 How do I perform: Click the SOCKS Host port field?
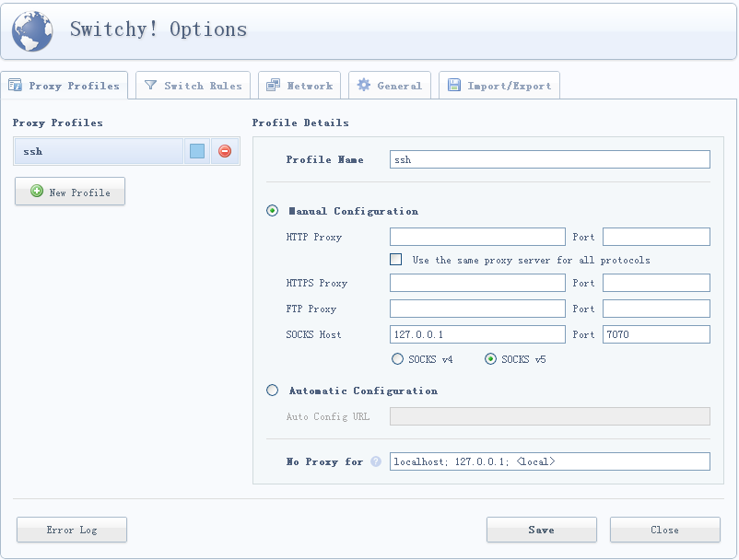click(656, 334)
